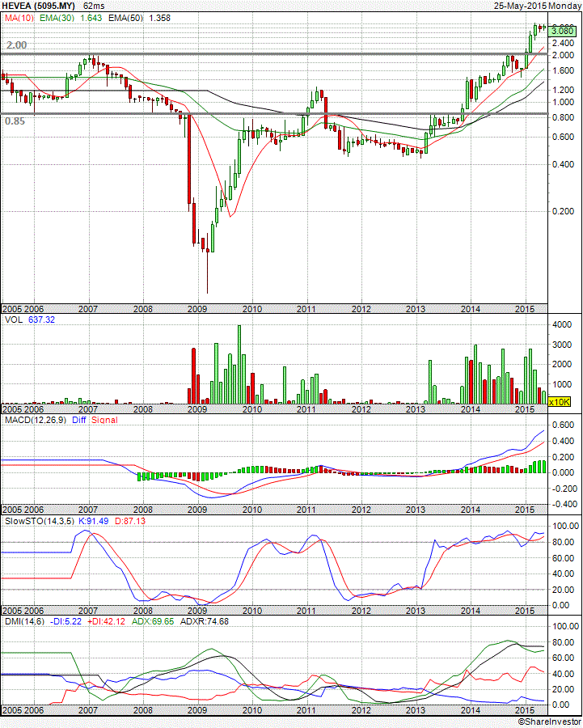Click the MACD Diff legend label
583x728 pixels.
79,420
